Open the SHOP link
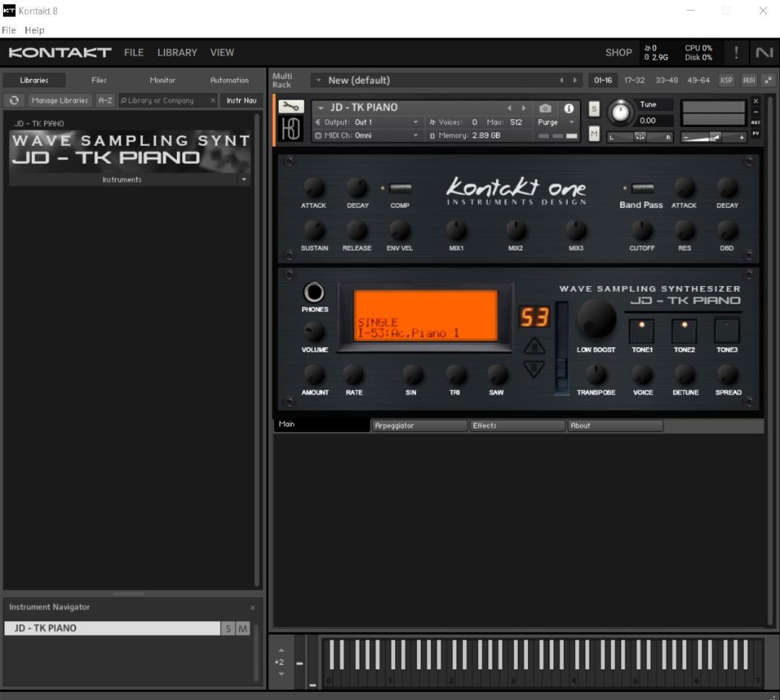The width and height of the screenshot is (780, 700). [x=618, y=52]
